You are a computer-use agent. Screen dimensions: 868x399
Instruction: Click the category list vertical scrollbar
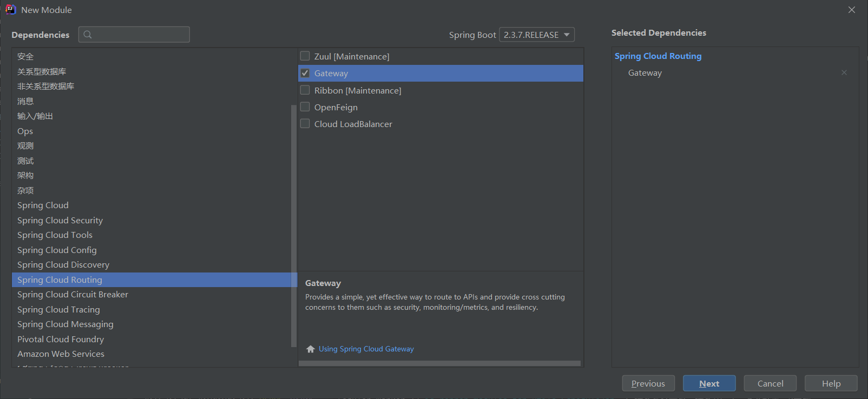294,226
